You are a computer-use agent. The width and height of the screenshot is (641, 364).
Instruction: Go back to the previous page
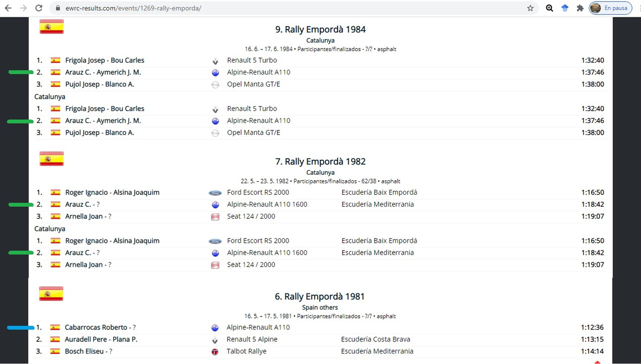click(x=8, y=8)
